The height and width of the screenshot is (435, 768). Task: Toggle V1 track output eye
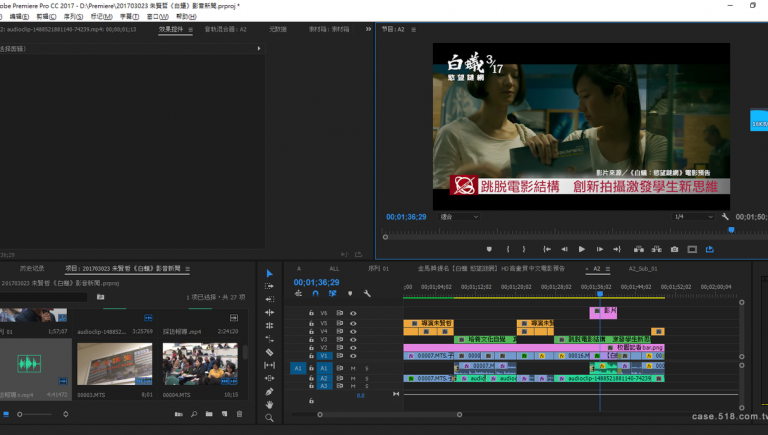(x=353, y=356)
